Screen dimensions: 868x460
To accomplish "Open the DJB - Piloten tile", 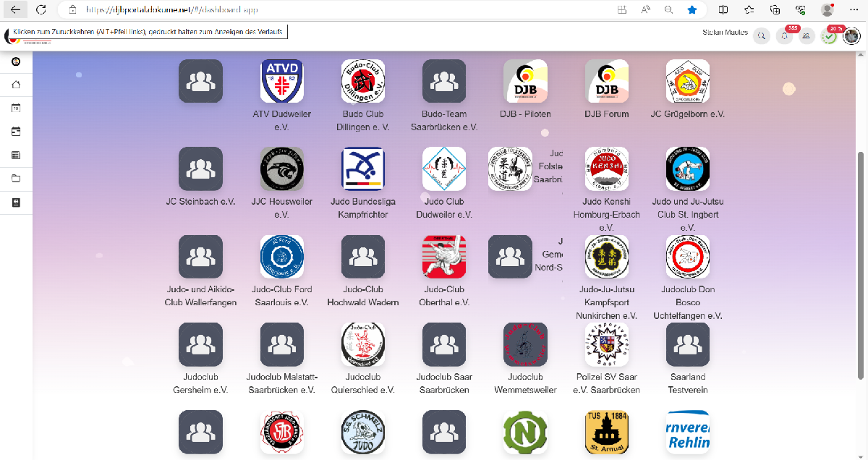I will tap(525, 81).
